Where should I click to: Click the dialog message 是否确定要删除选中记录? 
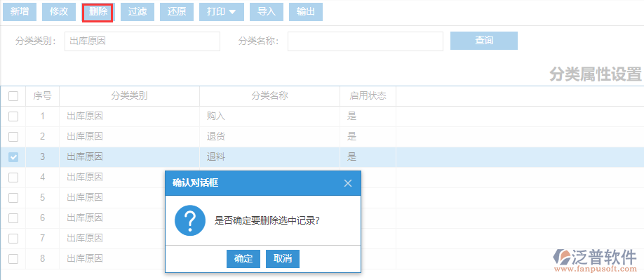click(x=267, y=221)
